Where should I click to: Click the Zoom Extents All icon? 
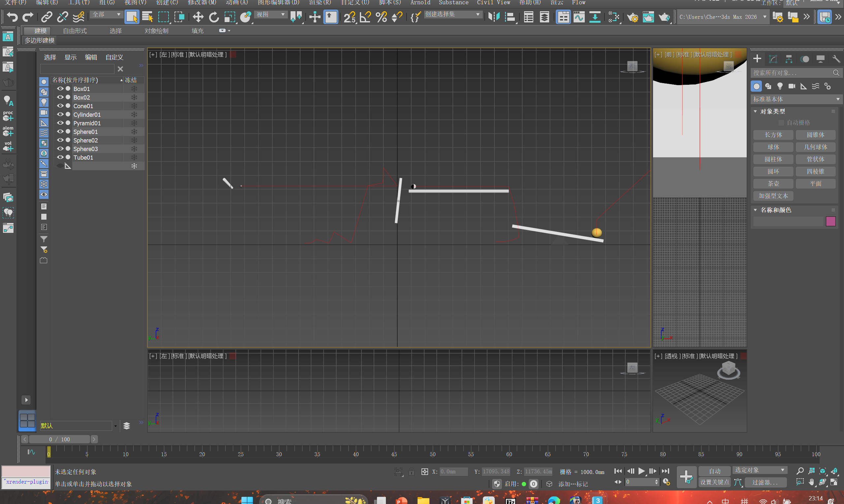834,471
